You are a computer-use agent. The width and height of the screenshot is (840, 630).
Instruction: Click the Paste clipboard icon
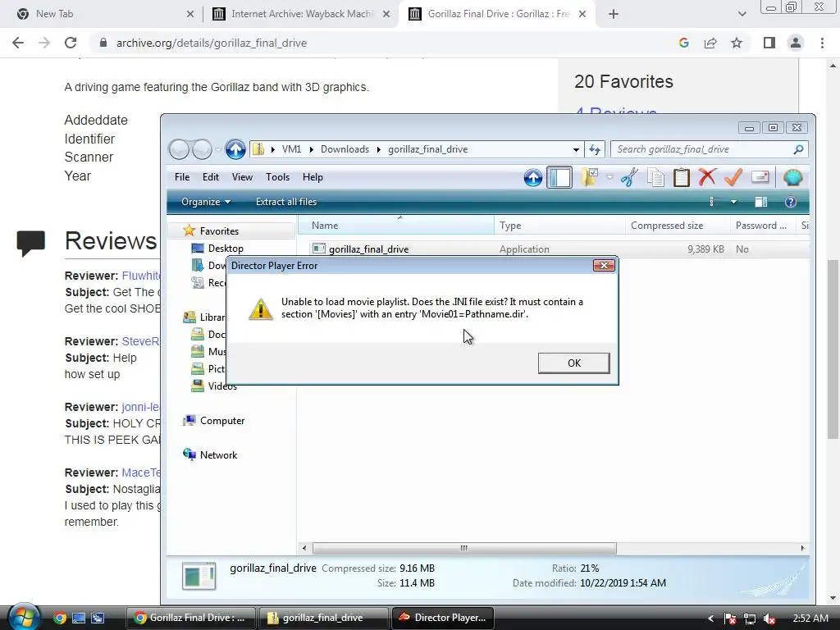(681, 177)
